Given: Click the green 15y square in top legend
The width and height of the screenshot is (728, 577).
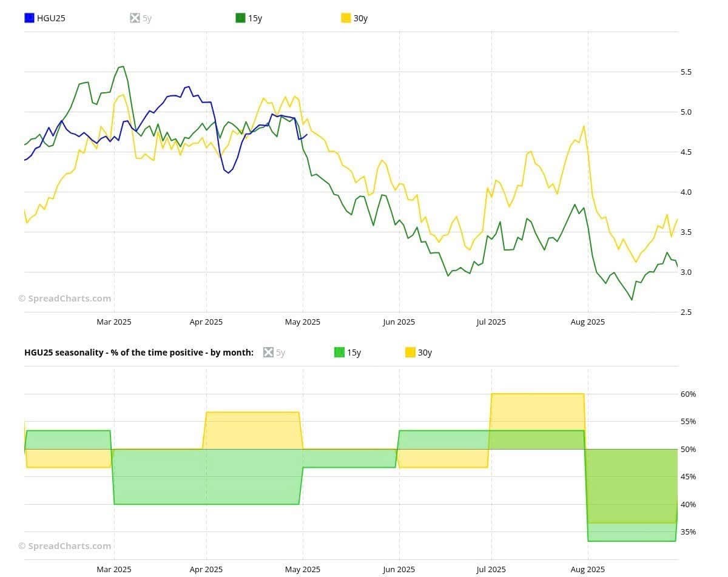Looking at the screenshot, I should pyautogui.click(x=240, y=18).
